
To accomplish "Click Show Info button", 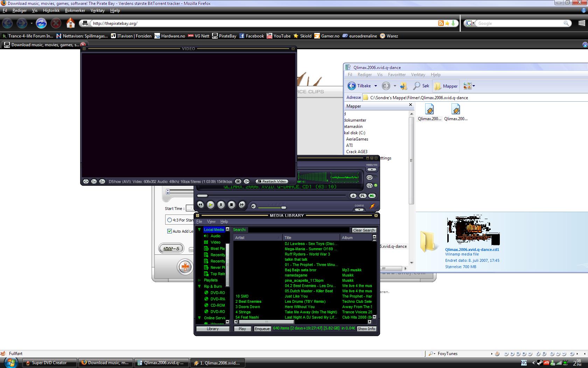I will pos(366,329).
